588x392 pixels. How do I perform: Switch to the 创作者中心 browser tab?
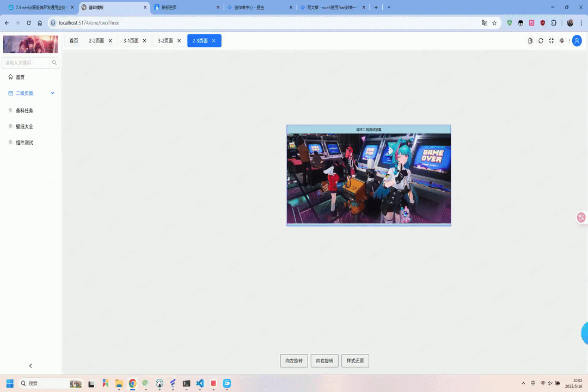pos(260,8)
